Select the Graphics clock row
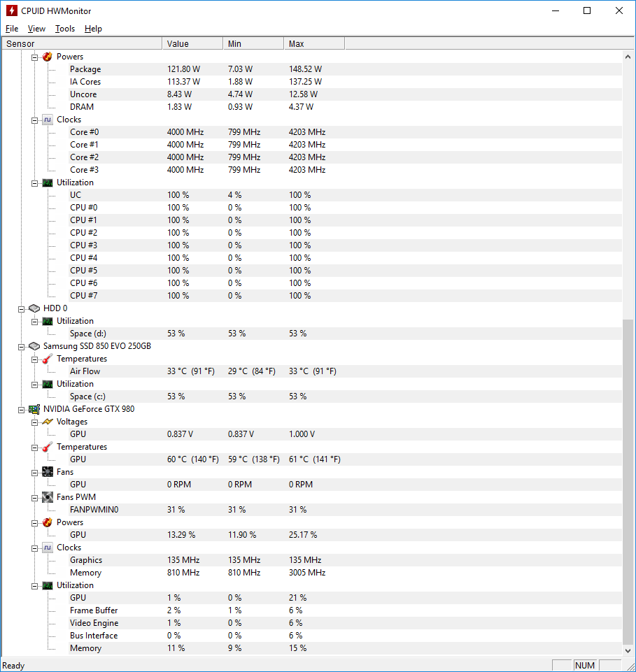This screenshot has height=672, width=636. point(345,560)
